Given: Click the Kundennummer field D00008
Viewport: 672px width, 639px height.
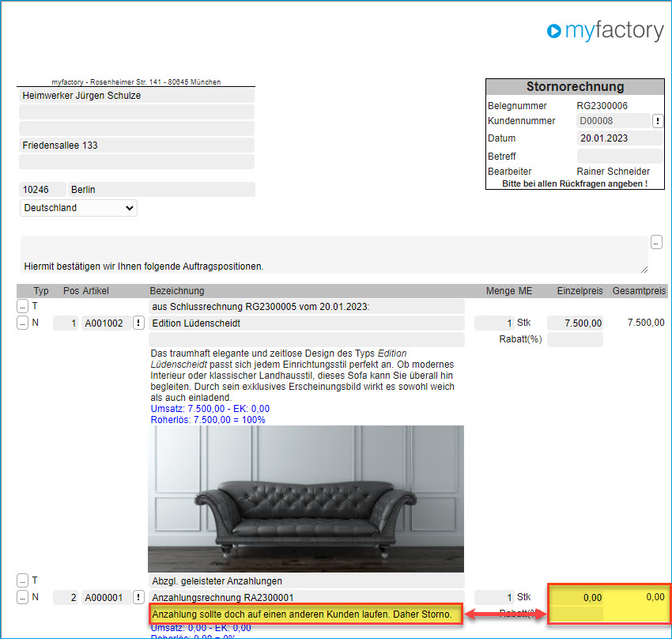Looking at the screenshot, I should [x=613, y=121].
